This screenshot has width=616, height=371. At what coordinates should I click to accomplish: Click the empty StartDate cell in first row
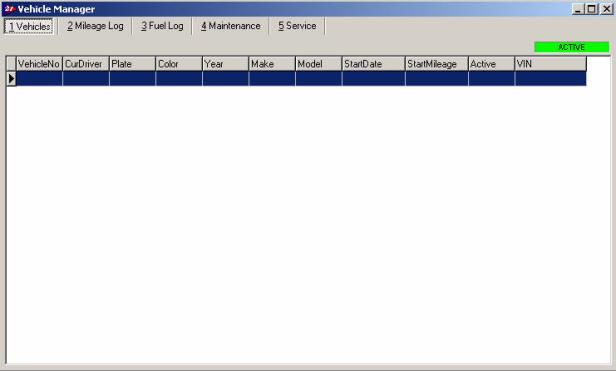click(373, 79)
